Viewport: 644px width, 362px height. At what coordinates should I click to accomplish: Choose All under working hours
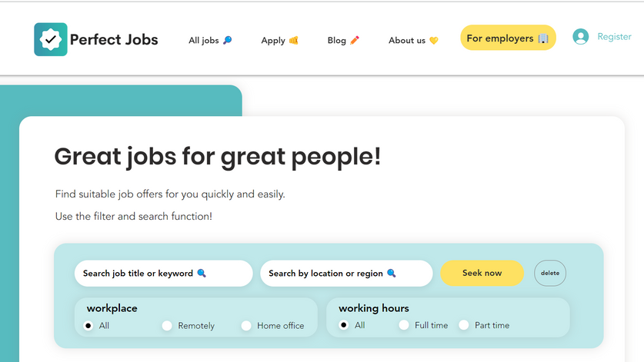(x=344, y=326)
